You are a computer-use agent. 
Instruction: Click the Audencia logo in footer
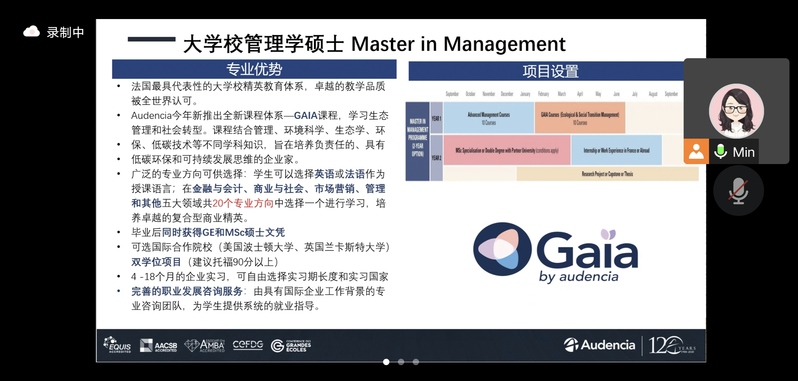(599, 345)
